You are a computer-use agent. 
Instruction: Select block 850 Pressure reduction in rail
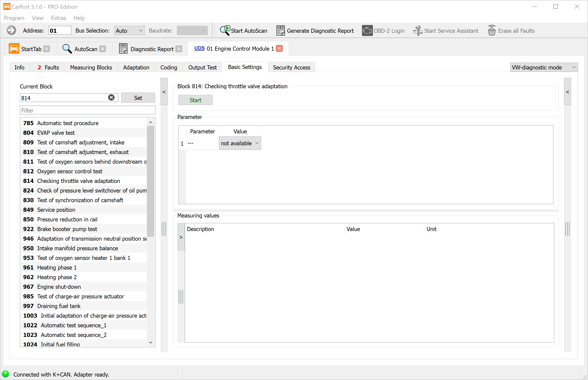(67, 219)
